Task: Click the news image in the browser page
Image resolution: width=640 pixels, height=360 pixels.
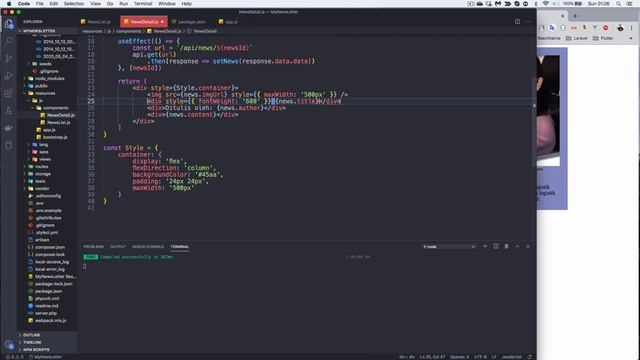Action: click(548, 110)
